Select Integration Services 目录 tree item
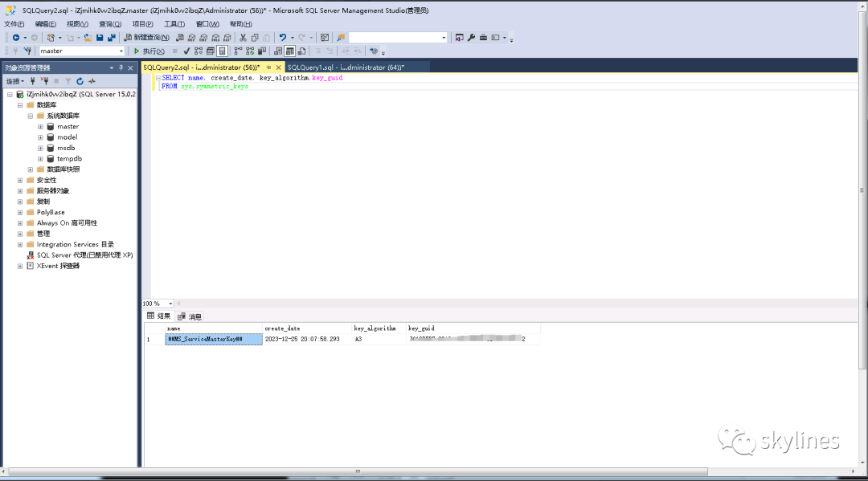The height and width of the screenshot is (481, 868). (x=76, y=244)
